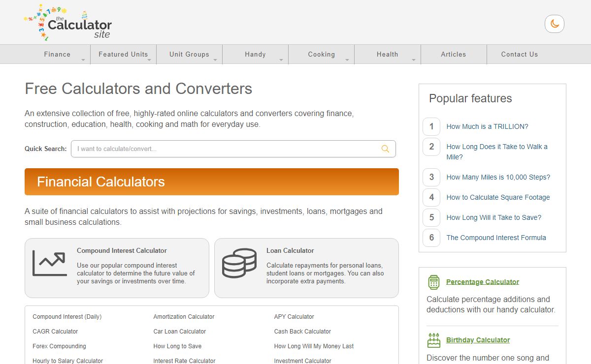Open How to Calculate Square Footage link
The height and width of the screenshot is (364, 591).
[498, 197]
